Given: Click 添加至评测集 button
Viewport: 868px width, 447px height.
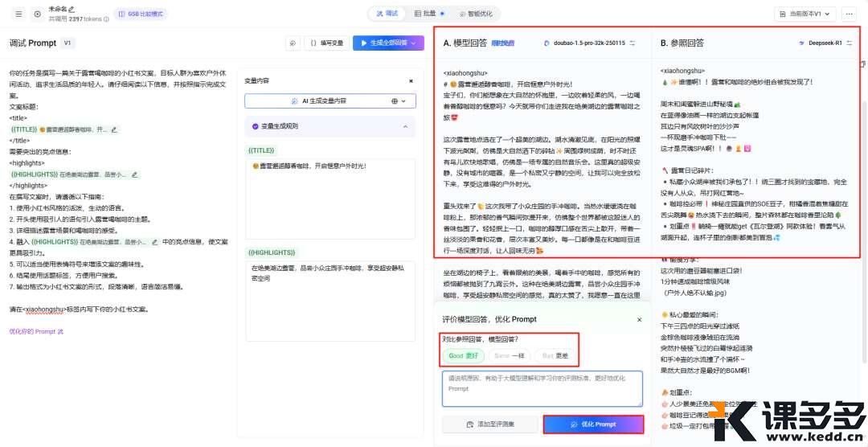Looking at the screenshot, I should point(490,424).
